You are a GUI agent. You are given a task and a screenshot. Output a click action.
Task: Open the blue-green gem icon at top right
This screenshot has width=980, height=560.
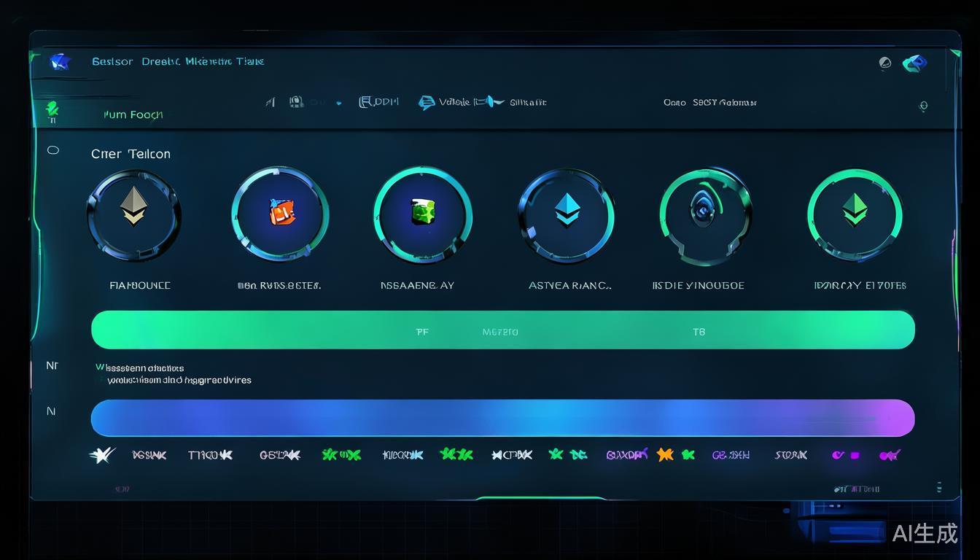914,63
